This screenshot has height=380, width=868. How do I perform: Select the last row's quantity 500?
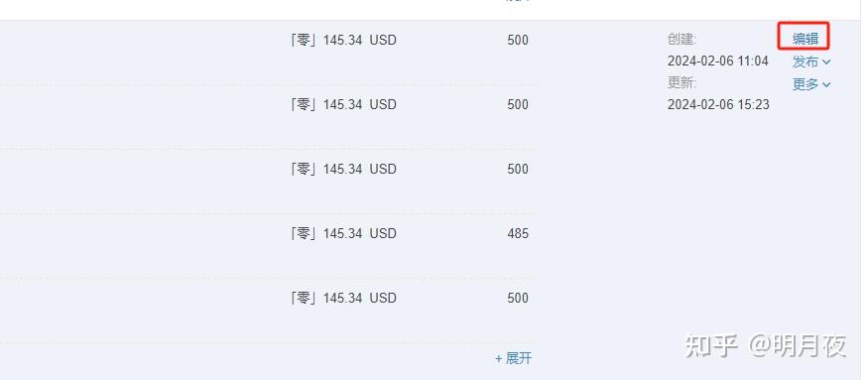click(518, 298)
